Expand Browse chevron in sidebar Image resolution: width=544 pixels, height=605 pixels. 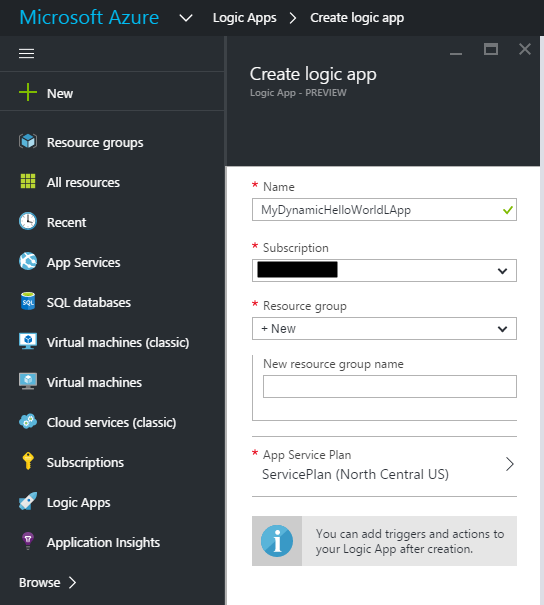coord(73,582)
